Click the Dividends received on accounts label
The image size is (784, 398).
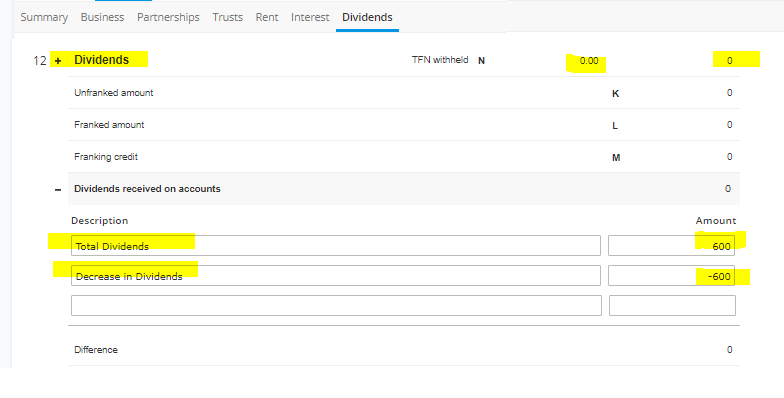[x=147, y=188]
